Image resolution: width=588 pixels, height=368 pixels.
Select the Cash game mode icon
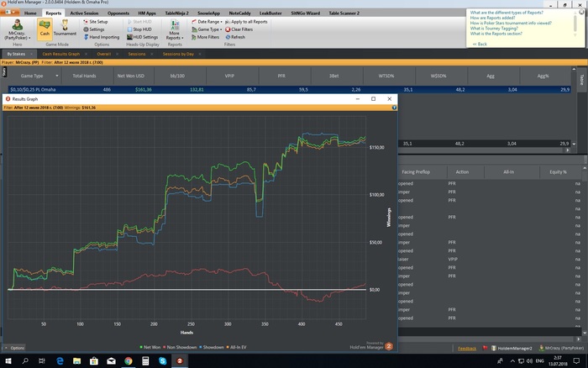pos(45,28)
